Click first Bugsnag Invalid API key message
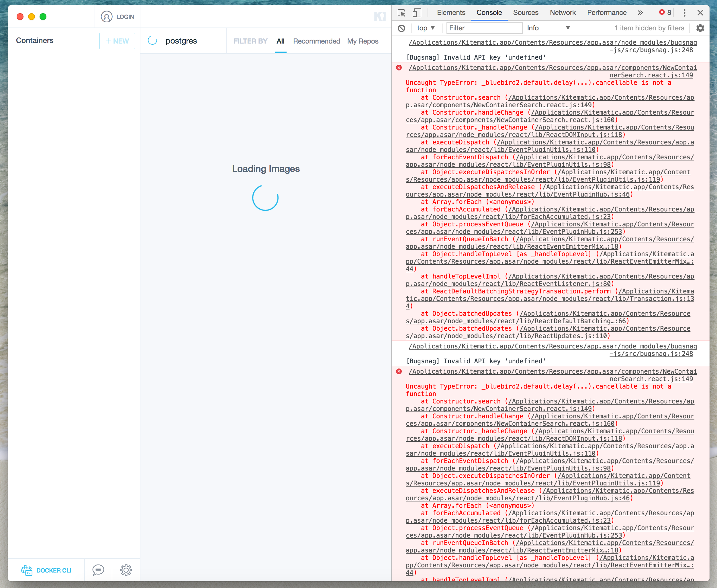The height and width of the screenshot is (588, 717). (x=476, y=57)
